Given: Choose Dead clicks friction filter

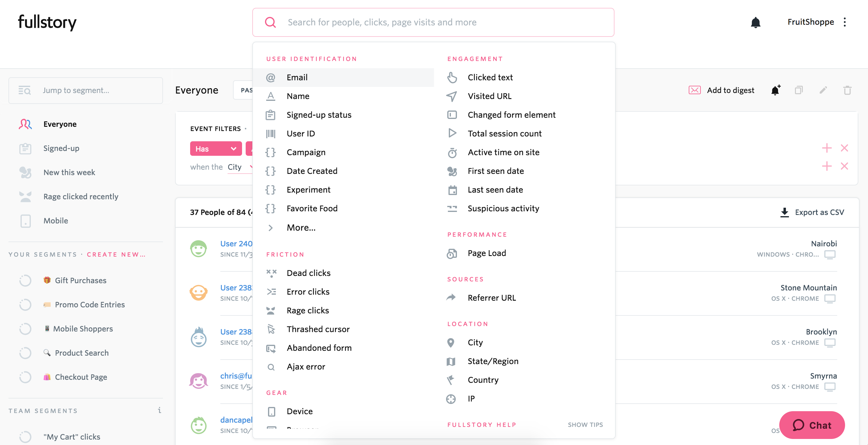Looking at the screenshot, I should [x=343, y=273].
